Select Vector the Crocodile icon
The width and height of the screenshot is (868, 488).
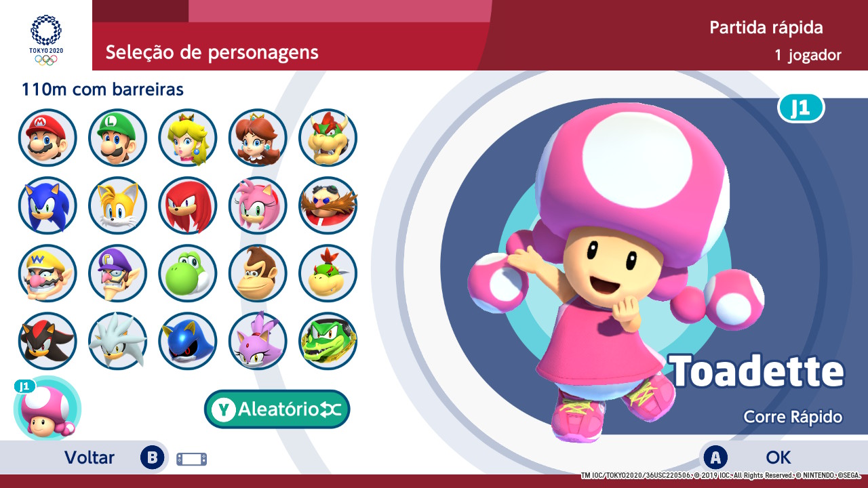(x=328, y=341)
